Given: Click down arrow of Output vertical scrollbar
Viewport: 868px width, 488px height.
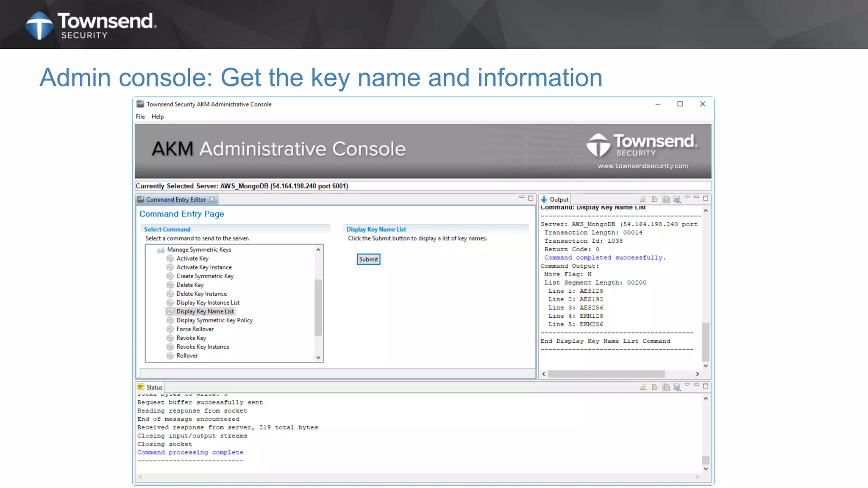Looking at the screenshot, I should [706, 366].
